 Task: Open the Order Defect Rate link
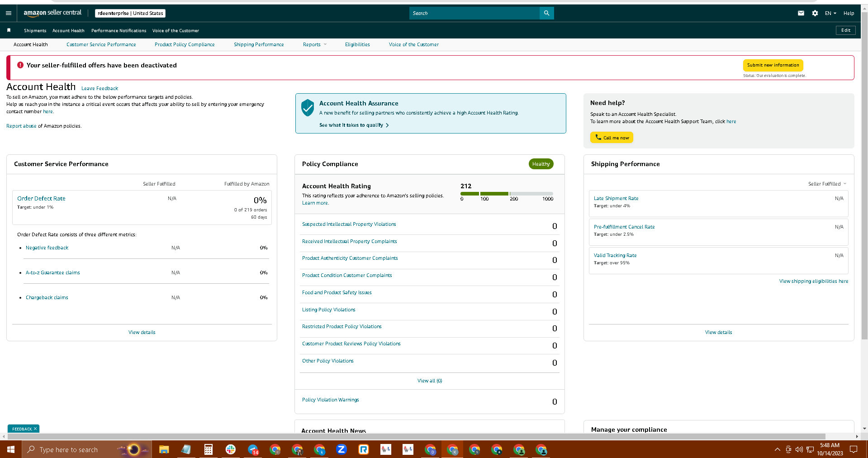pyautogui.click(x=41, y=198)
